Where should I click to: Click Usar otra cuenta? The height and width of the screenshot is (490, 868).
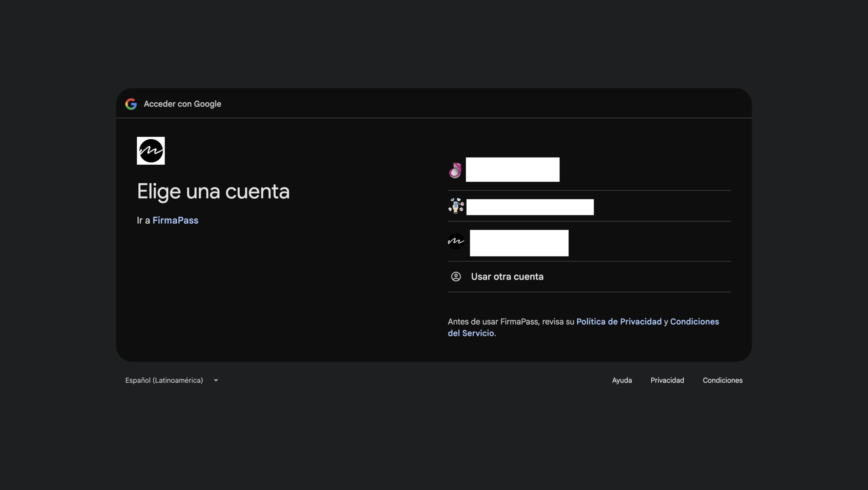(x=589, y=277)
